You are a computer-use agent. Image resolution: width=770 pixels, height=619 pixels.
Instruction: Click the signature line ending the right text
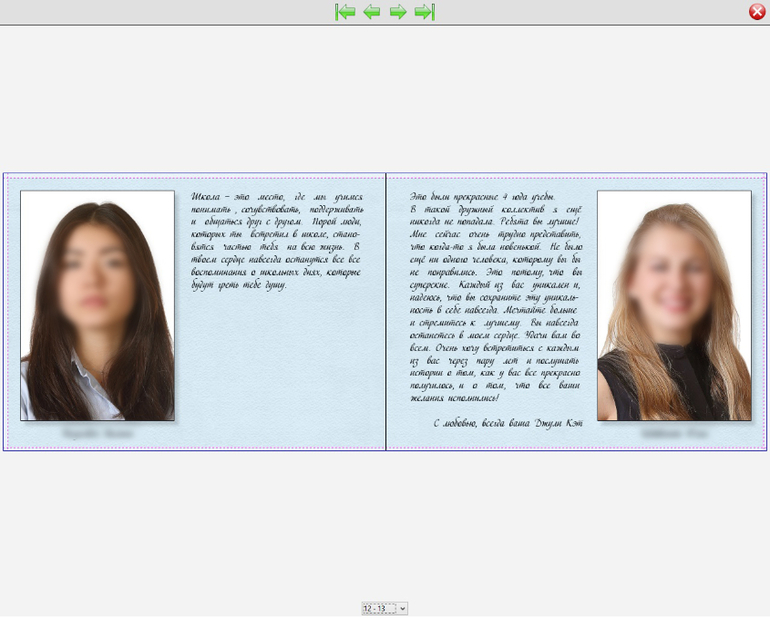click(x=508, y=423)
